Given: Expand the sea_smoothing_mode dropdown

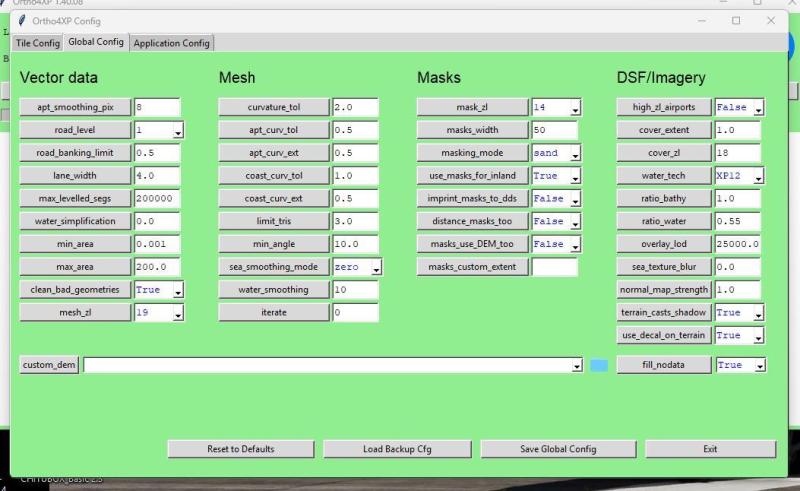Looking at the screenshot, I should click(x=376, y=268).
